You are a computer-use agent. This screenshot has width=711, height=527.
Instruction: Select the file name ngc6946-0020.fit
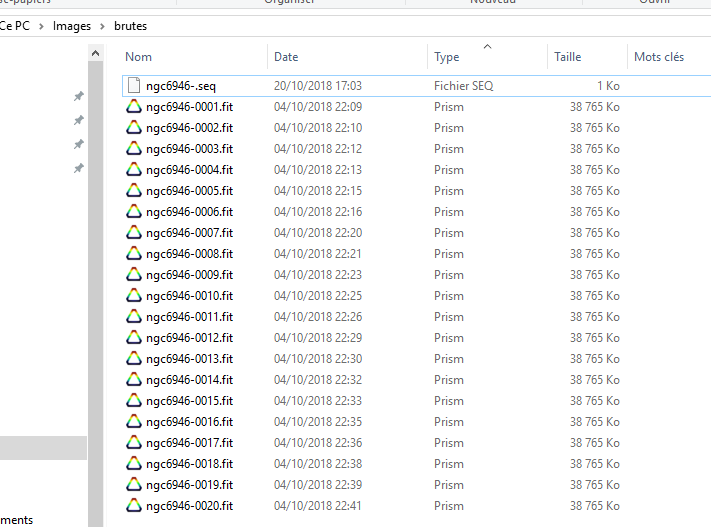point(190,506)
